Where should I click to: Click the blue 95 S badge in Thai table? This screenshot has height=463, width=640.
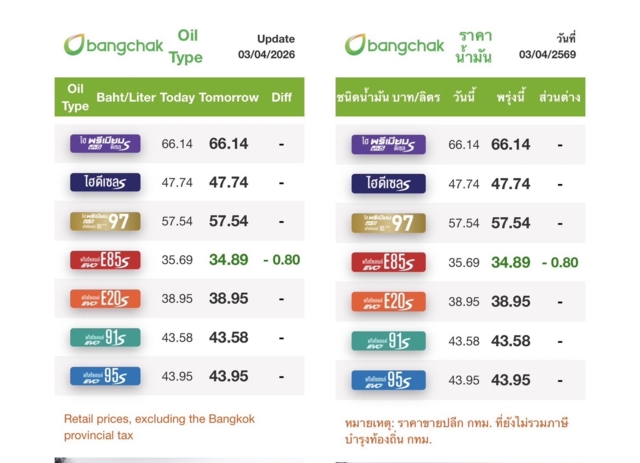[x=388, y=380]
